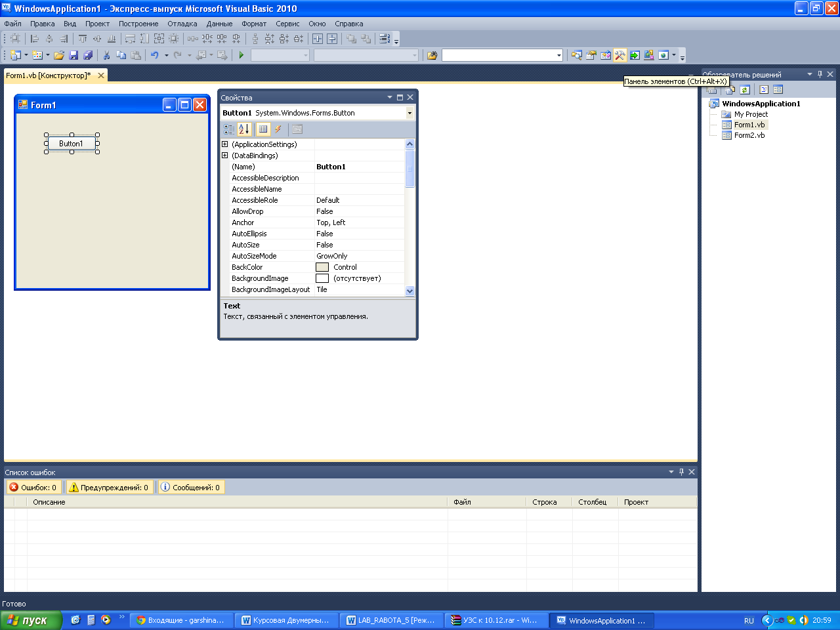Click the BackColor Control color swatch

pos(322,267)
